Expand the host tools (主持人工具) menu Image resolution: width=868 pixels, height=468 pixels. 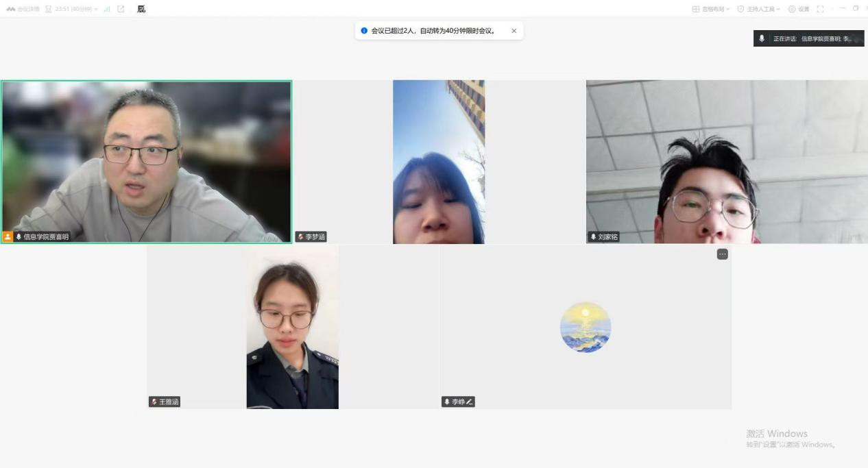[758, 9]
